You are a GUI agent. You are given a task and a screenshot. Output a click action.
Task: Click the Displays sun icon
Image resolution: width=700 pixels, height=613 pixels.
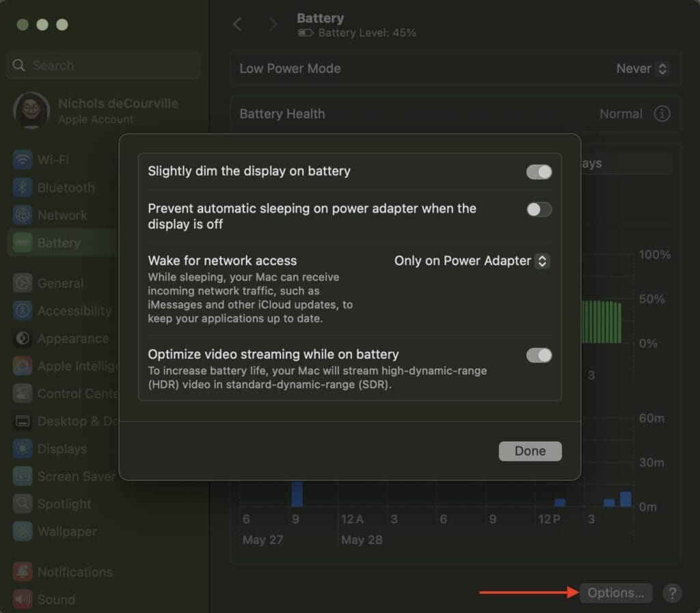(x=23, y=449)
